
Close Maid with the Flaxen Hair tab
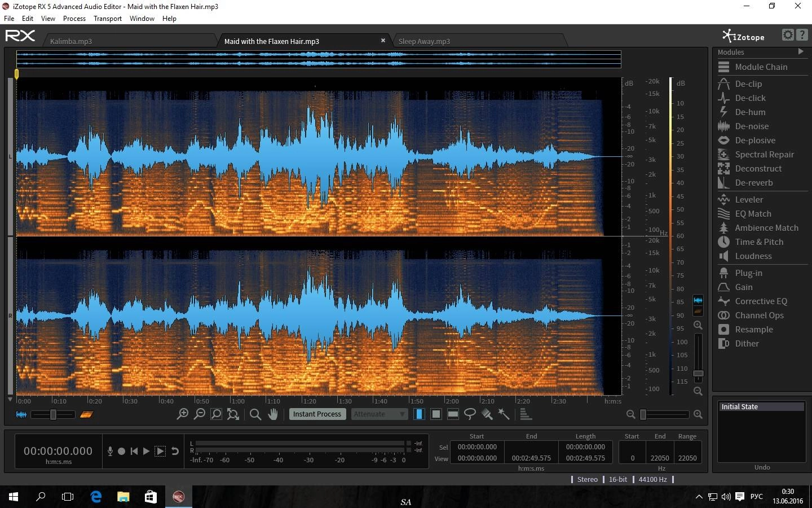point(383,41)
